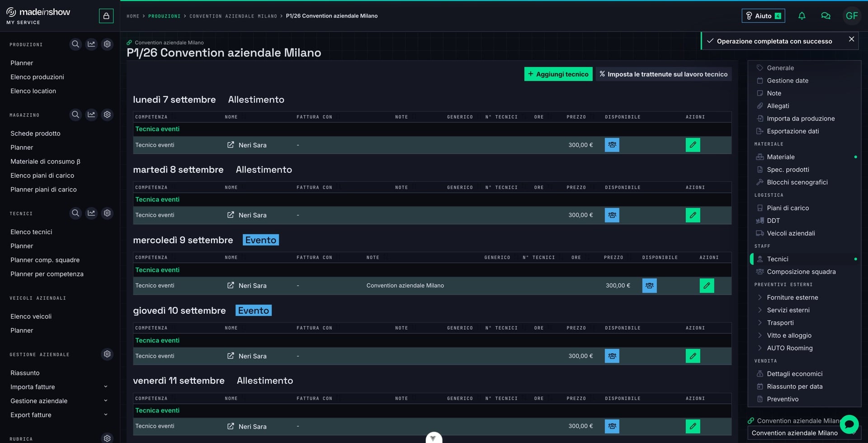
Task: Open Elenco veicoli in sidebar
Action: (x=31, y=316)
